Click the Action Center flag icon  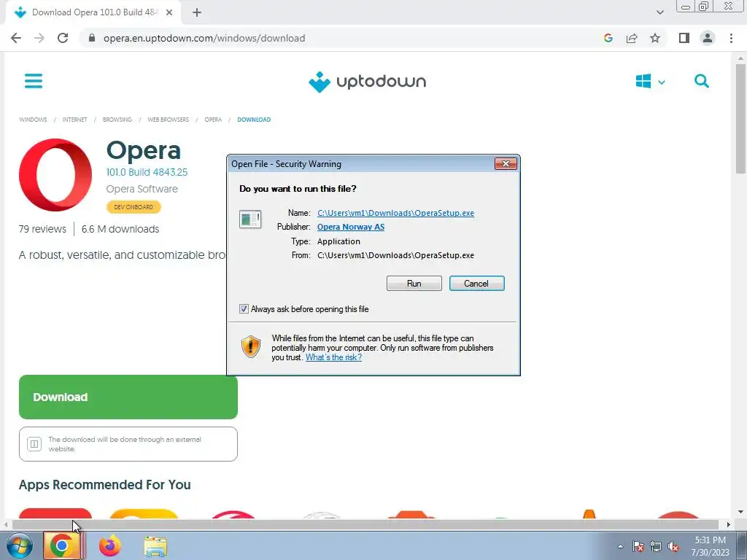pos(638,547)
